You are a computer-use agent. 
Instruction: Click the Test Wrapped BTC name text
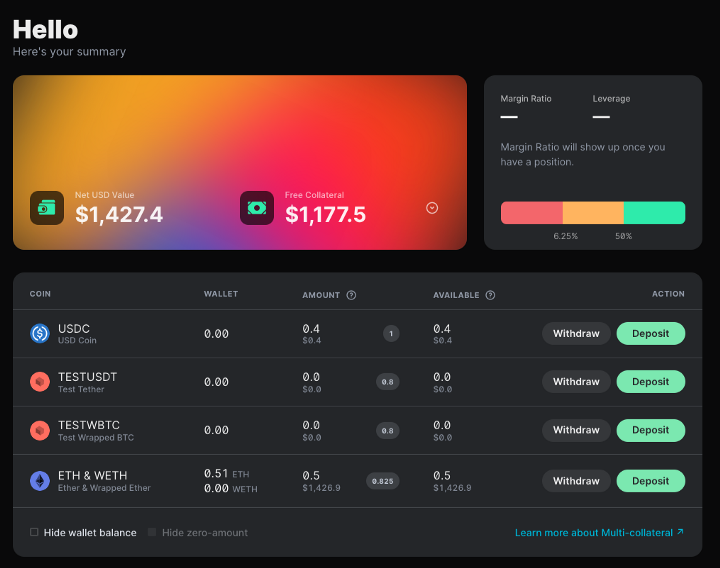point(96,438)
